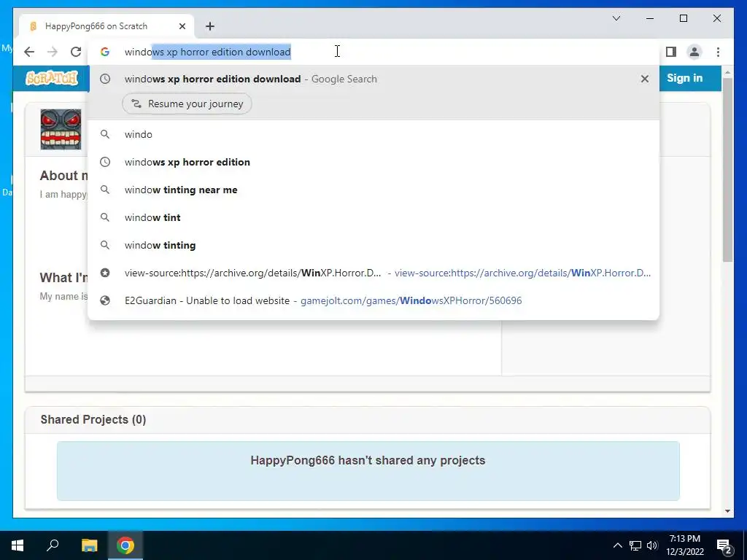Reload the page with the refresh icon
The width and height of the screenshot is (747, 560).
point(76,52)
